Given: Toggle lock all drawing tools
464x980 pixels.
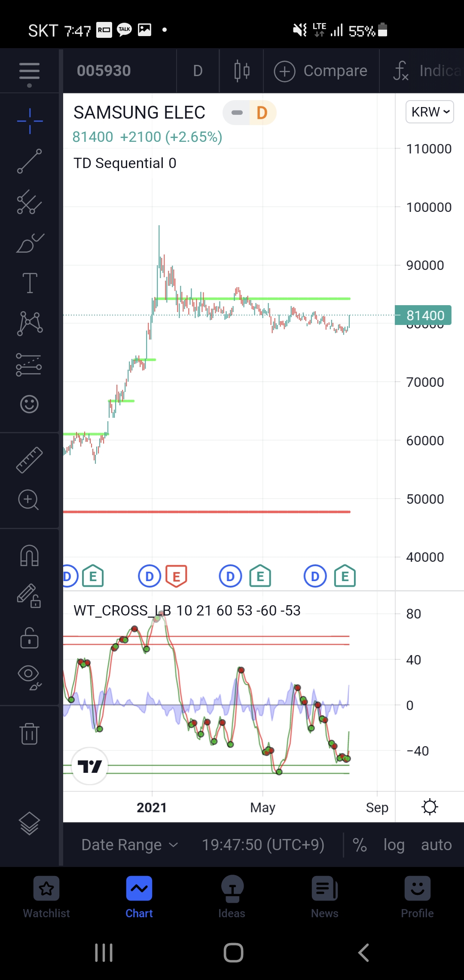Looking at the screenshot, I should (x=29, y=637).
